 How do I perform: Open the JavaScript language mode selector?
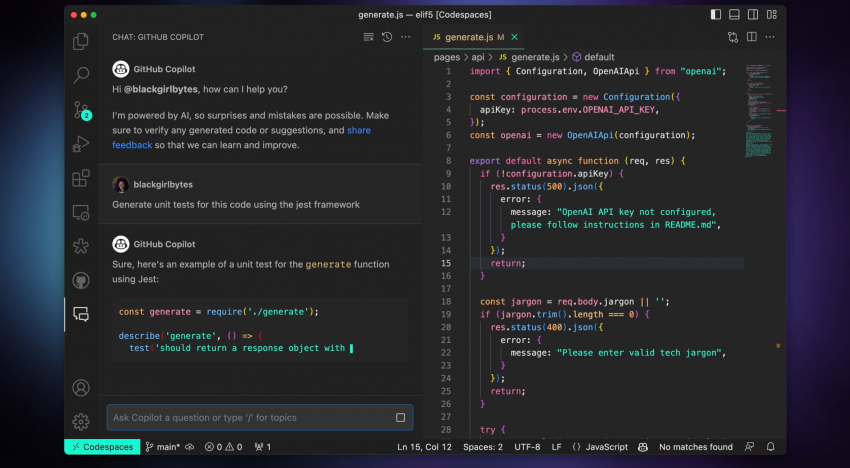coord(606,447)
